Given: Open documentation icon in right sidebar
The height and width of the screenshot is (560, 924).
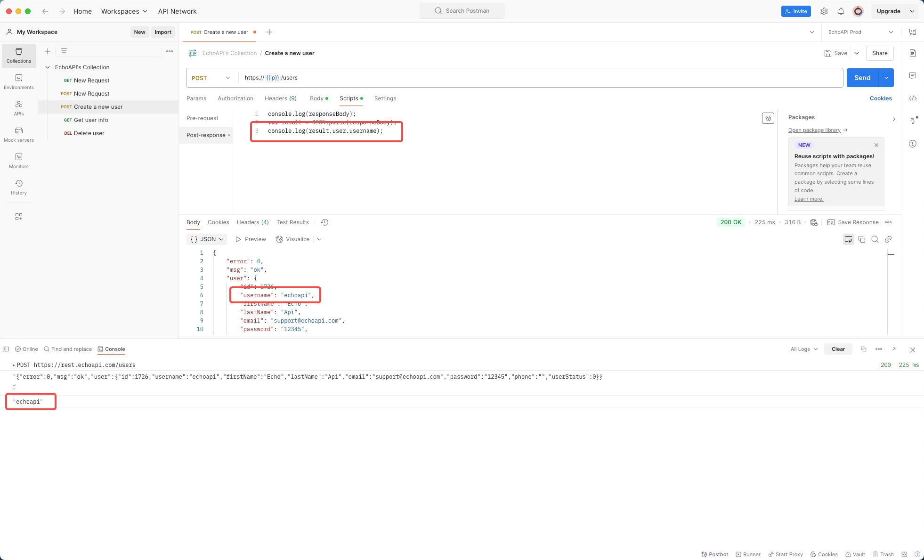Looking at the screenshot, I should 913,53.
